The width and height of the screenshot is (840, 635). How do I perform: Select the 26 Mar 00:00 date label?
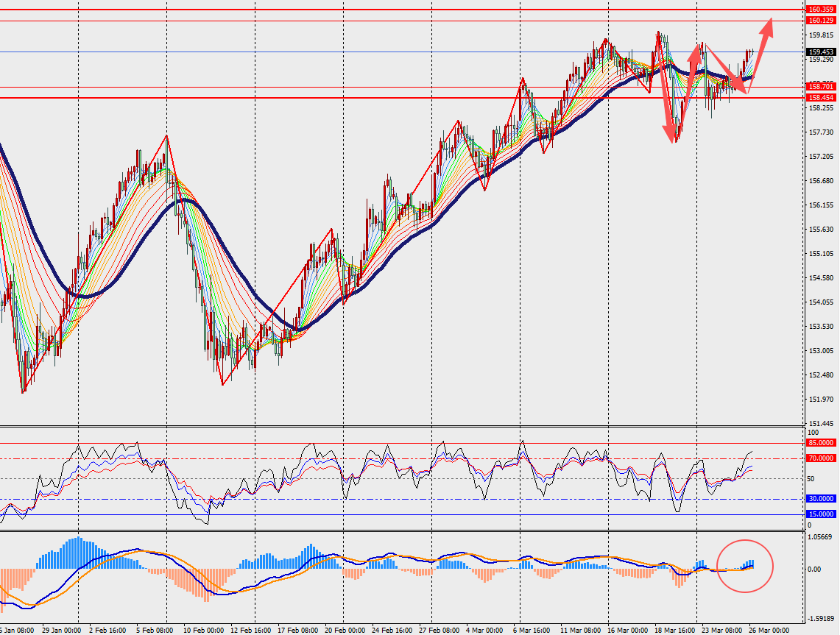tap(770, 631)
